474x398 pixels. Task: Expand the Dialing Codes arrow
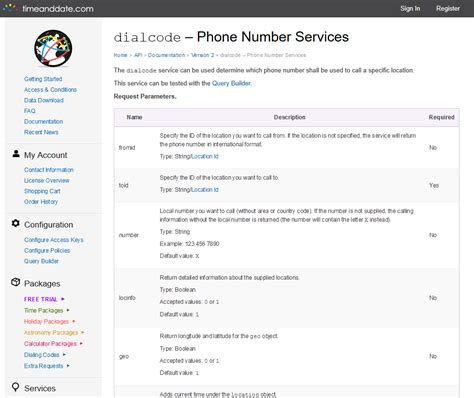[64, 355]
